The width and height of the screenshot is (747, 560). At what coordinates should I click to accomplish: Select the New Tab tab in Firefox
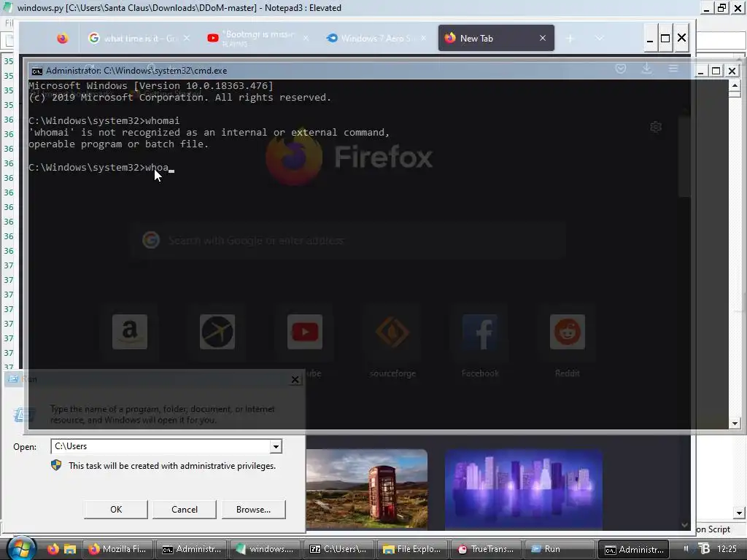(x=496, y=38)
